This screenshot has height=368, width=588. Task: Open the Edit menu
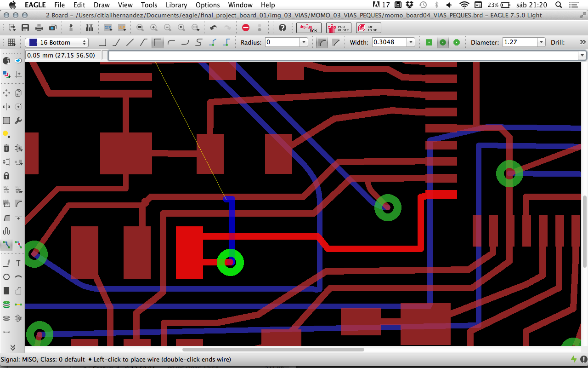[79, 5]
